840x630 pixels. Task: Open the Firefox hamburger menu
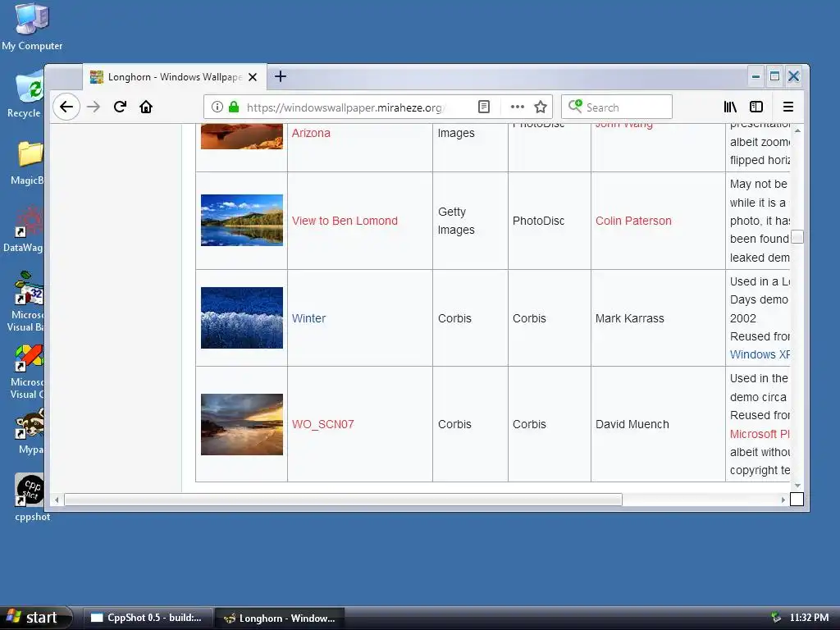787,107
